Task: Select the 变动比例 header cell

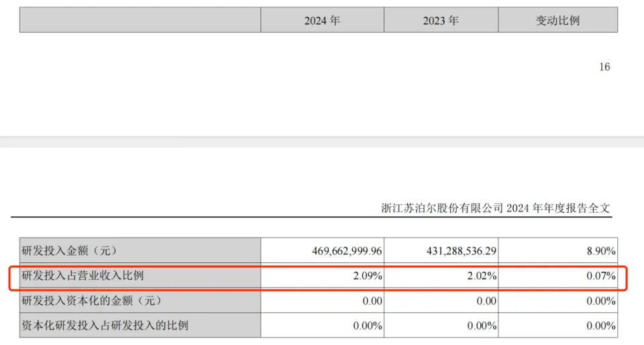Action: click(557, 20)
